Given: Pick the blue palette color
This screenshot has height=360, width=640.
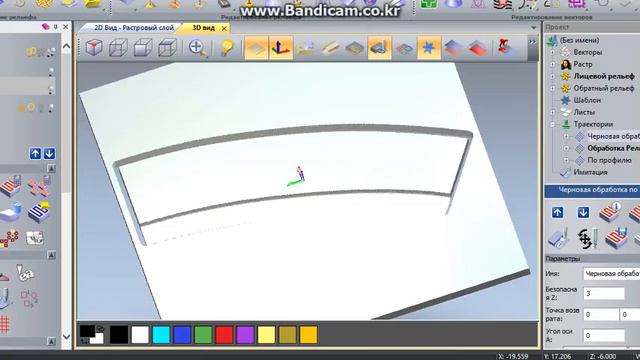Looking at the screenshot, I should pos(182,335).
